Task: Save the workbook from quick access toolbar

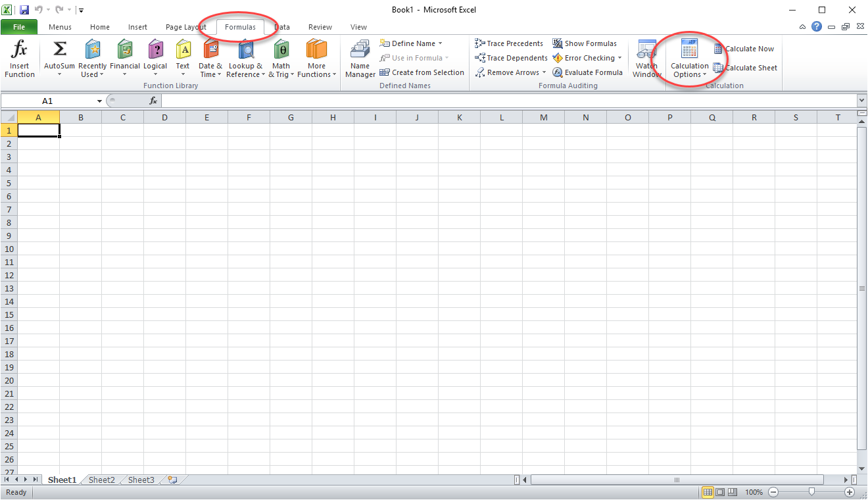Action: pyautogui.click(x=24, y=10)
